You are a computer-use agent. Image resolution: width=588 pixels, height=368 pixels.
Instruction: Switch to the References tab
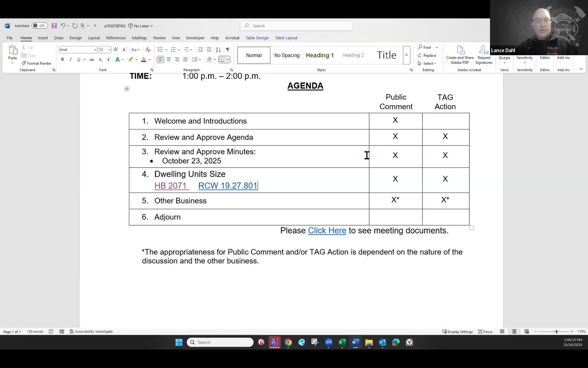pos(116,38)
